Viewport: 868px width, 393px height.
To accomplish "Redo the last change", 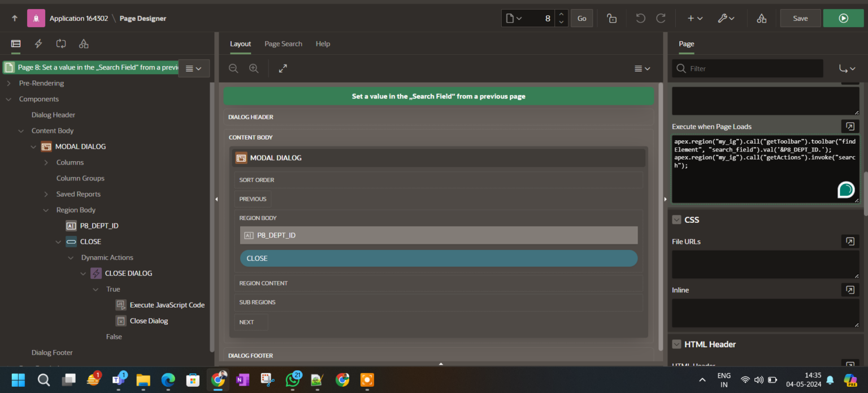I will pos(661,18).
